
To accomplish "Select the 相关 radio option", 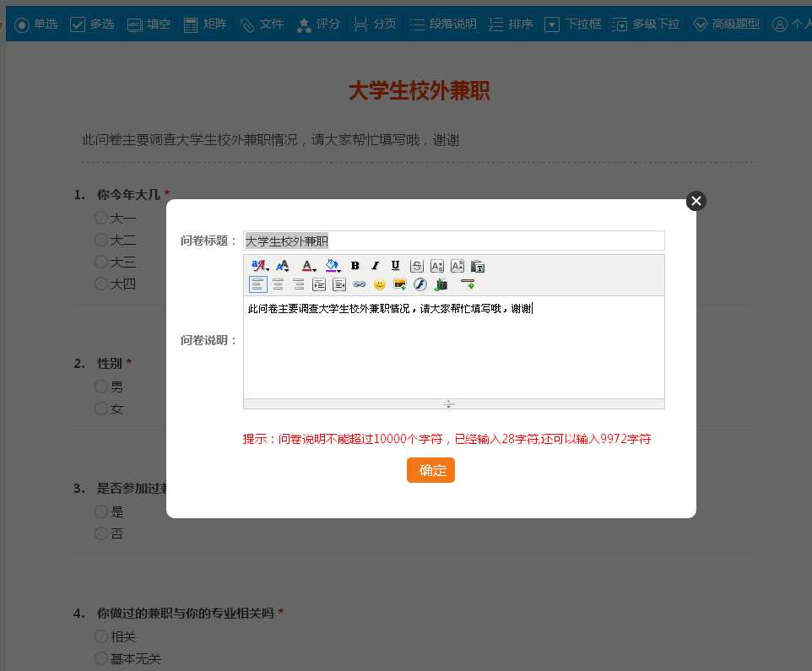I will (101, 636).
